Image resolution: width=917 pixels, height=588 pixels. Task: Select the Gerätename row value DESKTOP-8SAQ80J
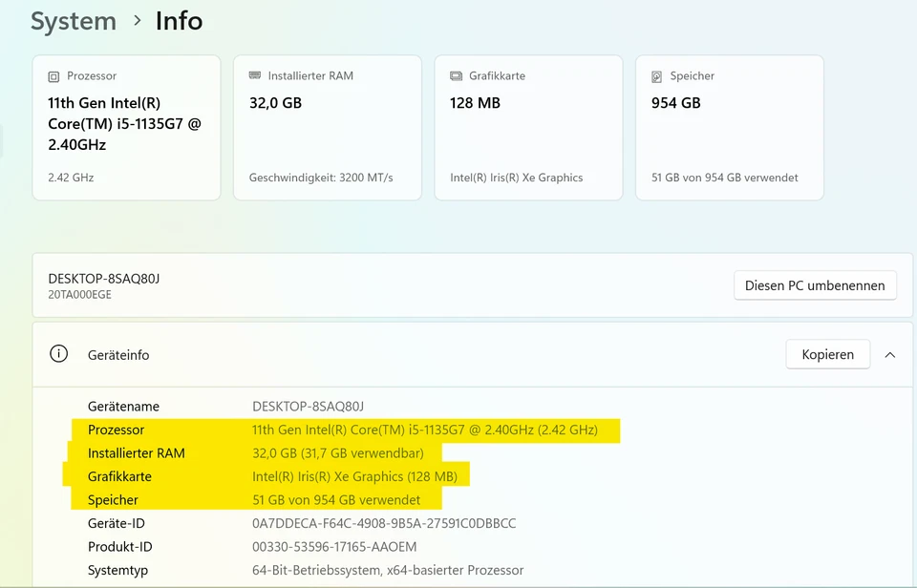pos(308,407)
